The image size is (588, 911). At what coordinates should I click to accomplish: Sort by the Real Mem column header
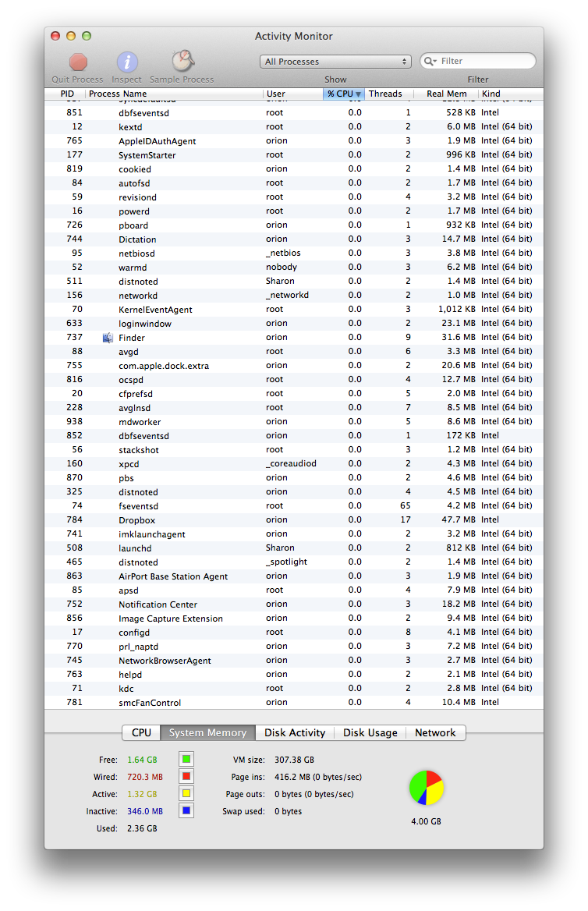click(x=445, y=94)
